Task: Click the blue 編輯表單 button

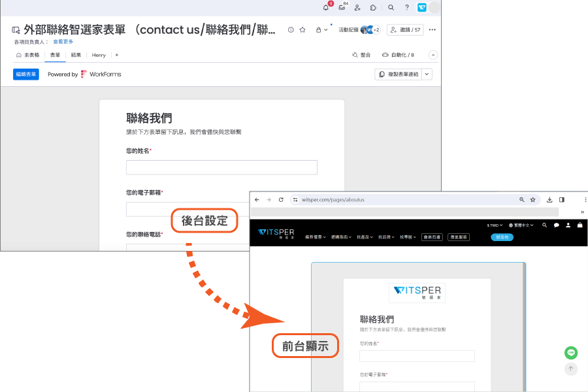Action: click(x=26, y=74)
